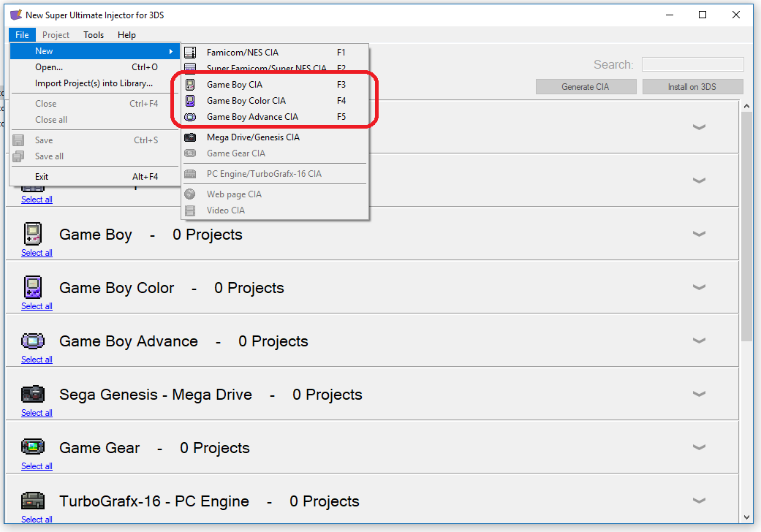The height and width of the screenshot is (532, 761).
Task: Expand the first library section chevron
Action: (699, 127)
